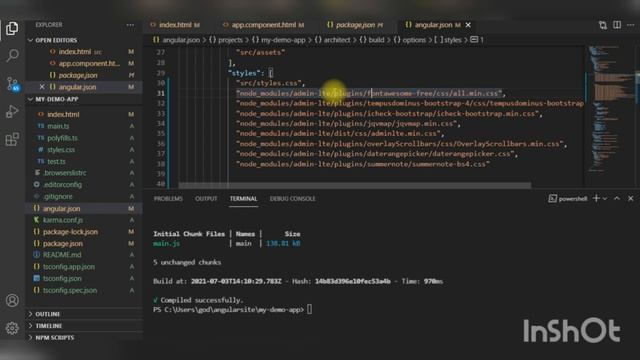Focus the terminal prompt input

point(309,309)
